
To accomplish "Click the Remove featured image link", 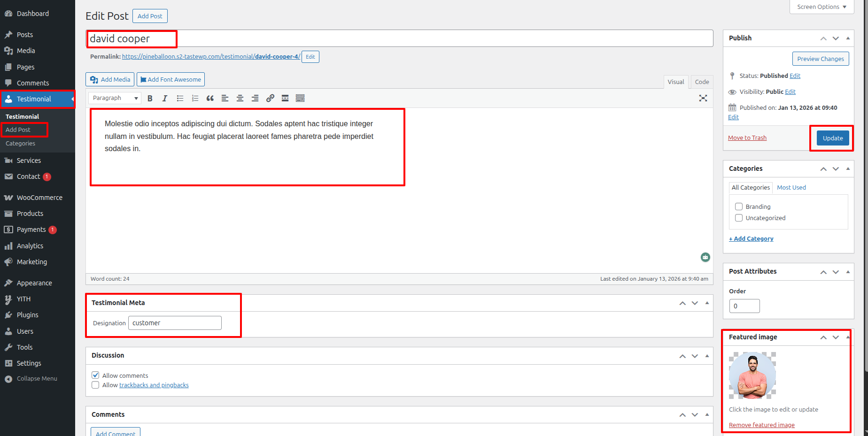I will (x=761, y=425).
